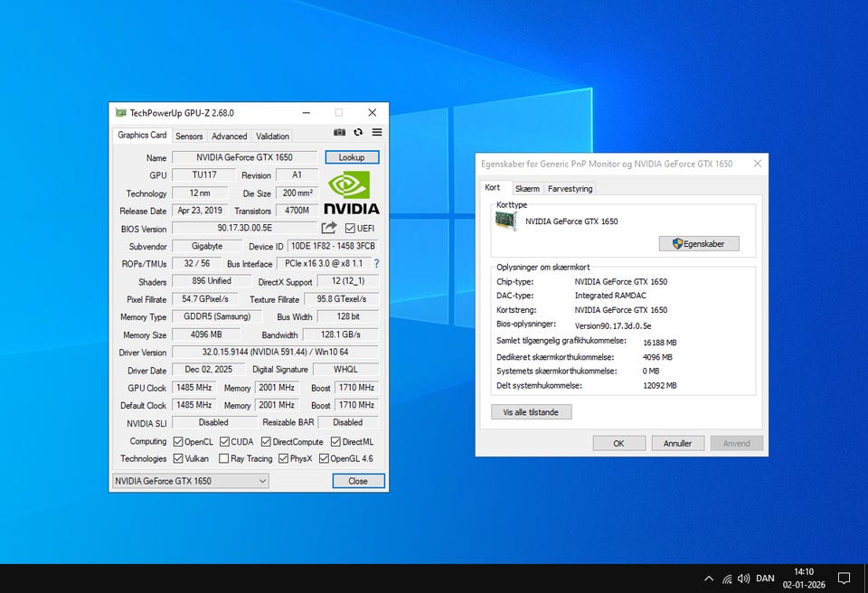Image resolution: width=868 pixels, height=593 pixels.
Task: Click the Vis alle tilstande button
Action: 531,412
